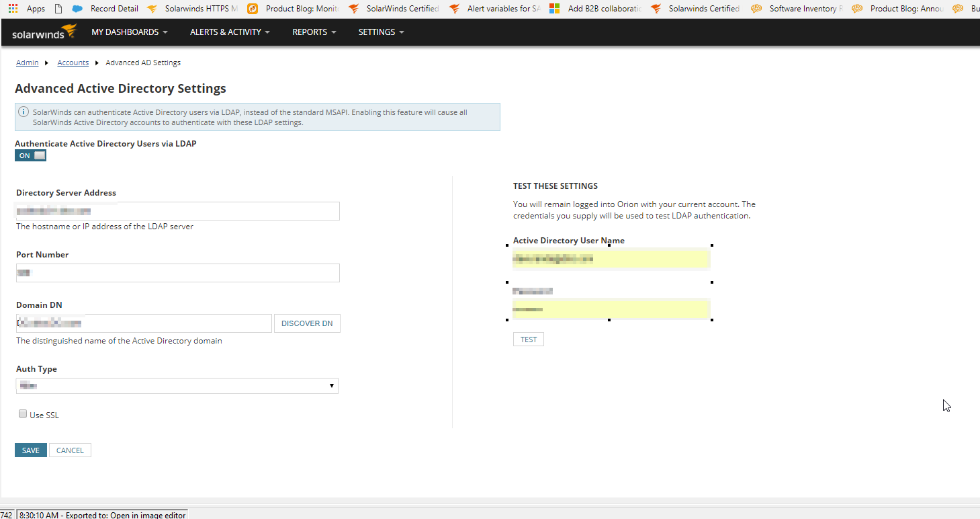Open Alert variables bookmark
980x519 pixels.
(x=504, y=9)
